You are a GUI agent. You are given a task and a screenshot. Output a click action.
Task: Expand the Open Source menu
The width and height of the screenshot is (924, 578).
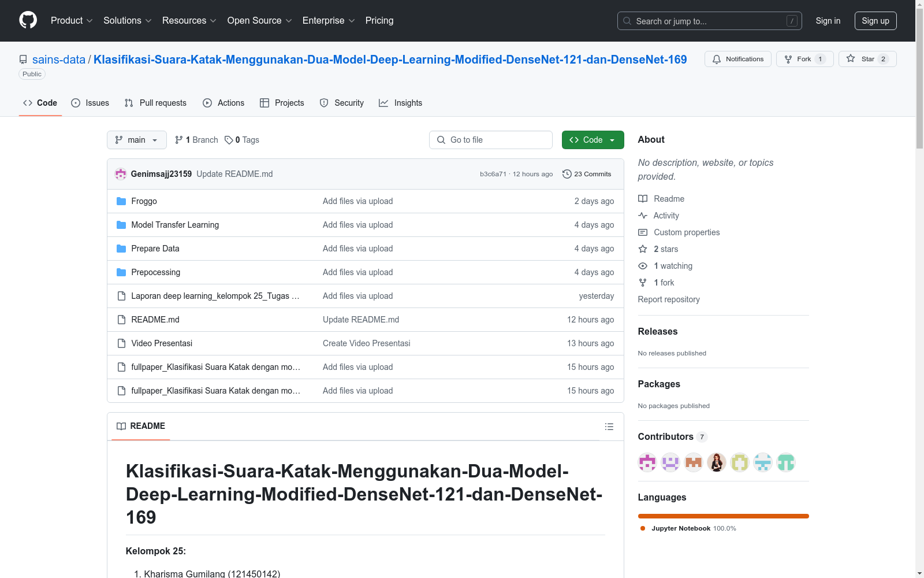tap(260, 20)
